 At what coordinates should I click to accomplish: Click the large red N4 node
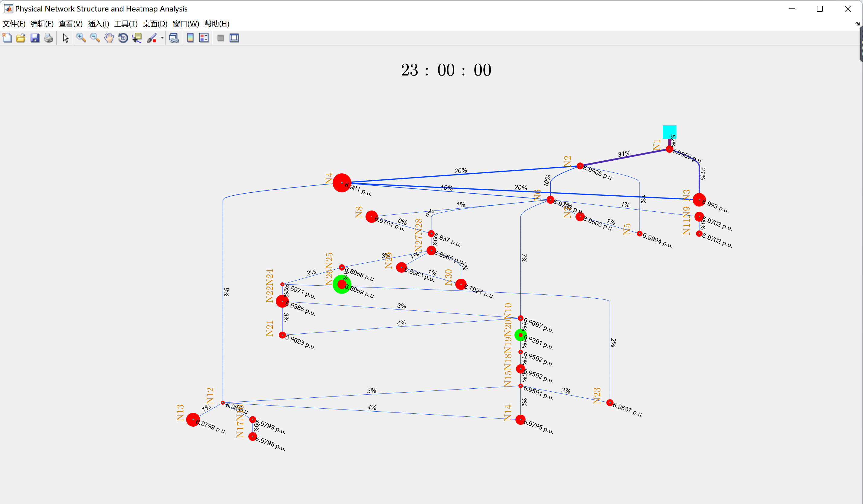(x=341, y=183)
